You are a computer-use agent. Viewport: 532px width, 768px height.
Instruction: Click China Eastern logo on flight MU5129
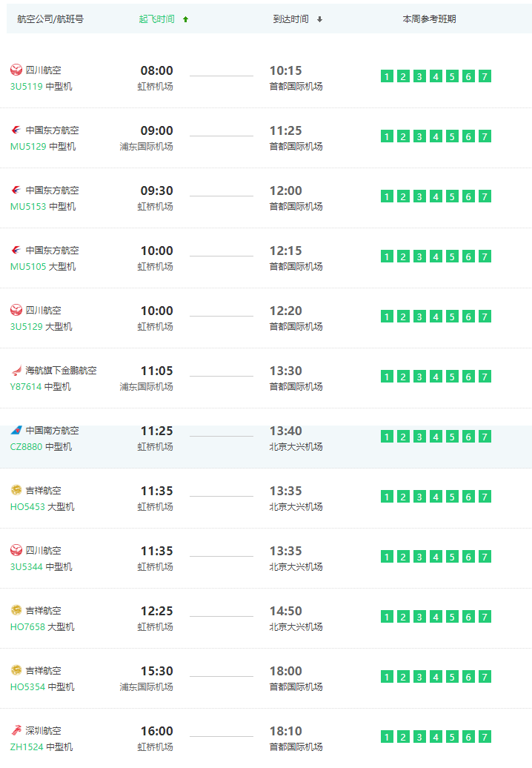coord(16,130)
